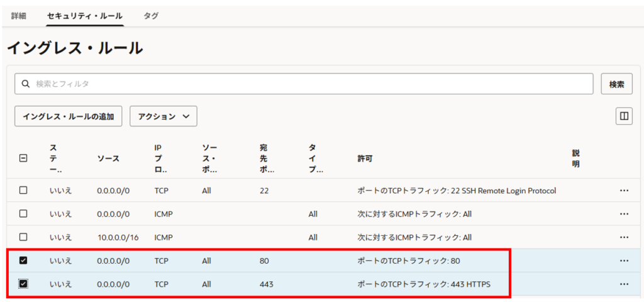Open three-dot menu for port 80 rule
The image size is (644, 302).
coord(624,260)
